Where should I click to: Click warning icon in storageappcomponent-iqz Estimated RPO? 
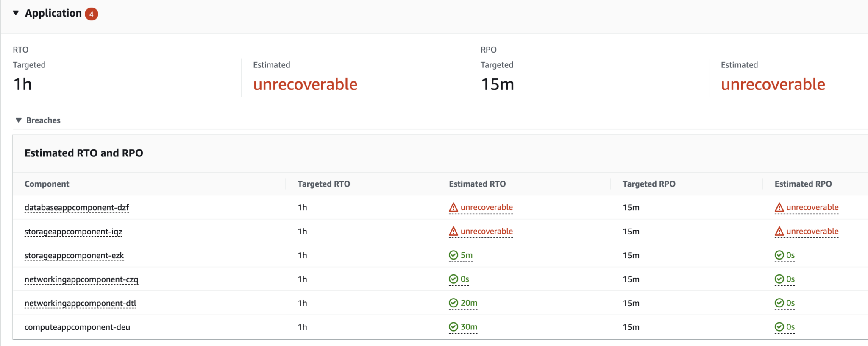coord(779,231)
